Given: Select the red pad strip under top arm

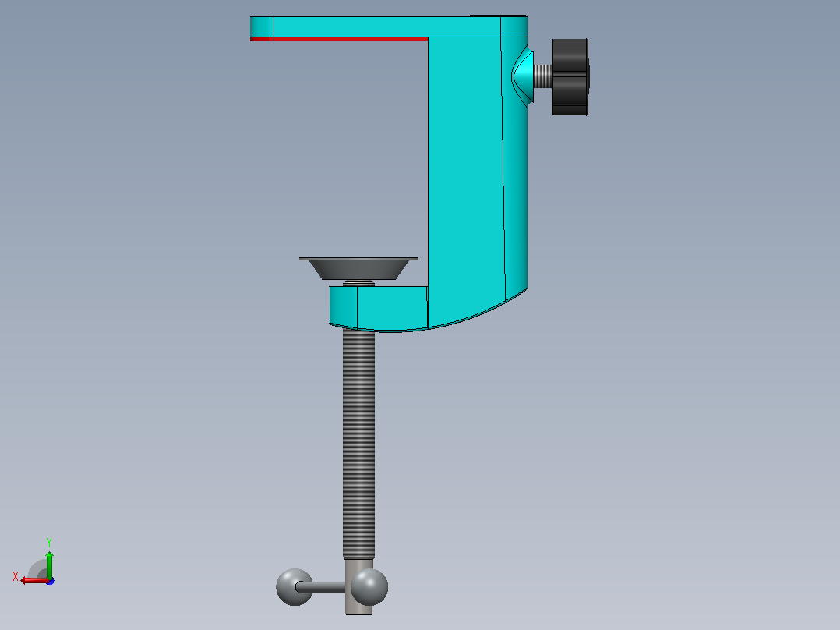Looking at the screenshot, I should pyautogui.click(x=339, y=39).
